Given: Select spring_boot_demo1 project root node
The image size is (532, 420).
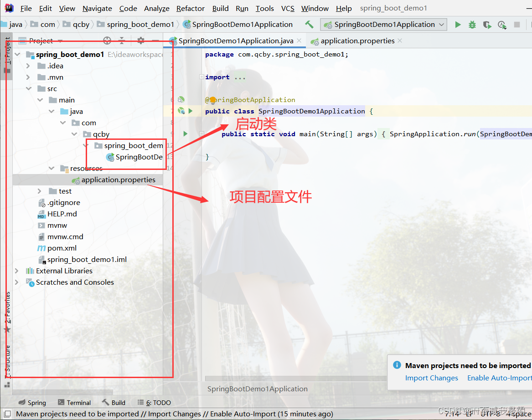Looking at the screenshot, I should 70,54.
